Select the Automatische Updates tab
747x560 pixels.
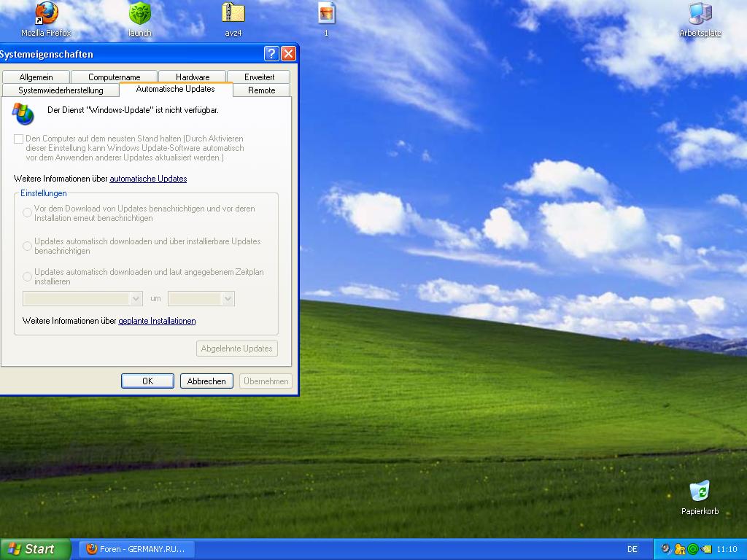(x=176, y=89)
